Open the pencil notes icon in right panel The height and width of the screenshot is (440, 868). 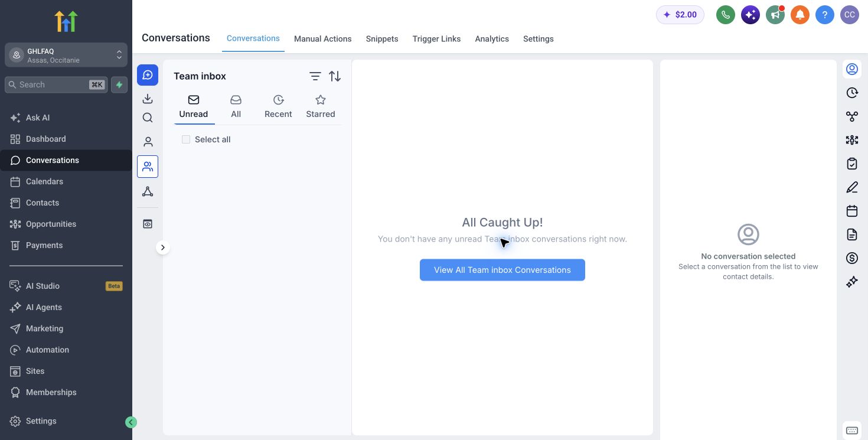point(851,187)
